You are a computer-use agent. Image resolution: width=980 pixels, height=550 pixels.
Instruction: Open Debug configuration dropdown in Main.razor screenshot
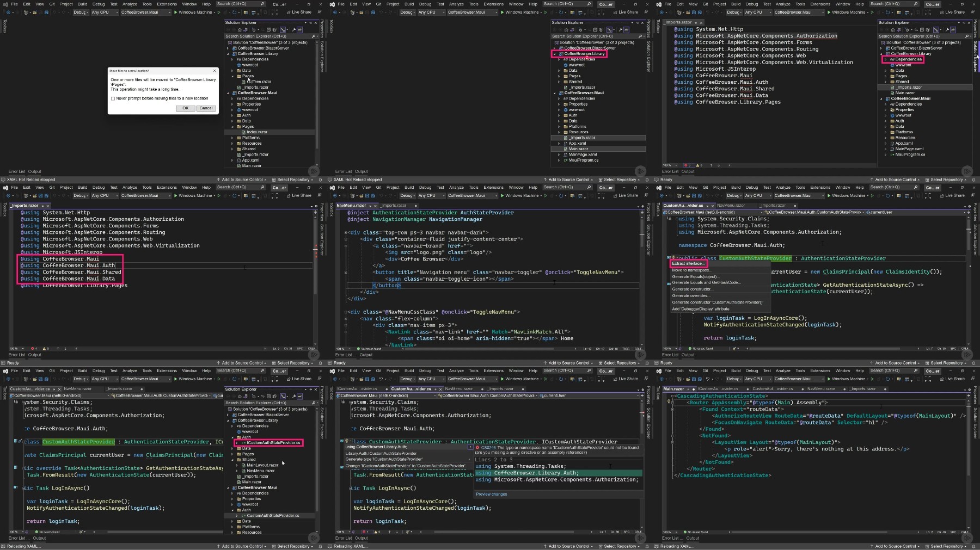point(734,379)
